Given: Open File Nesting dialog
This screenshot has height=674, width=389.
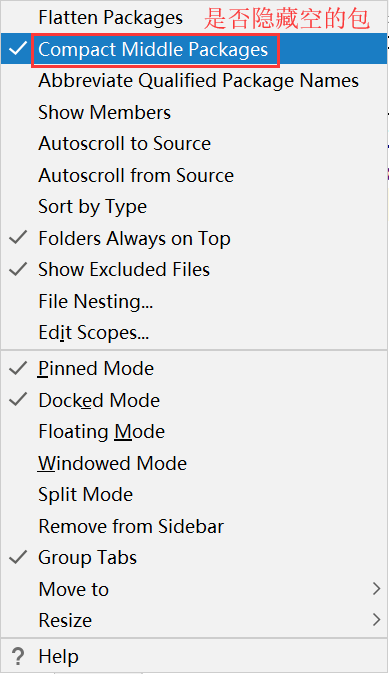Looking at the screenshot, I should [193, 301].
